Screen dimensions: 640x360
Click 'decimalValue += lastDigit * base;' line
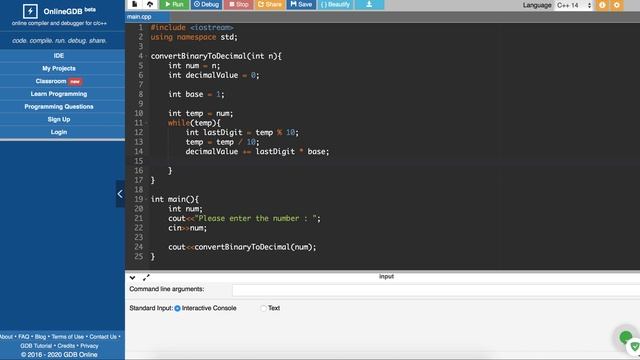tap(257, 151)
